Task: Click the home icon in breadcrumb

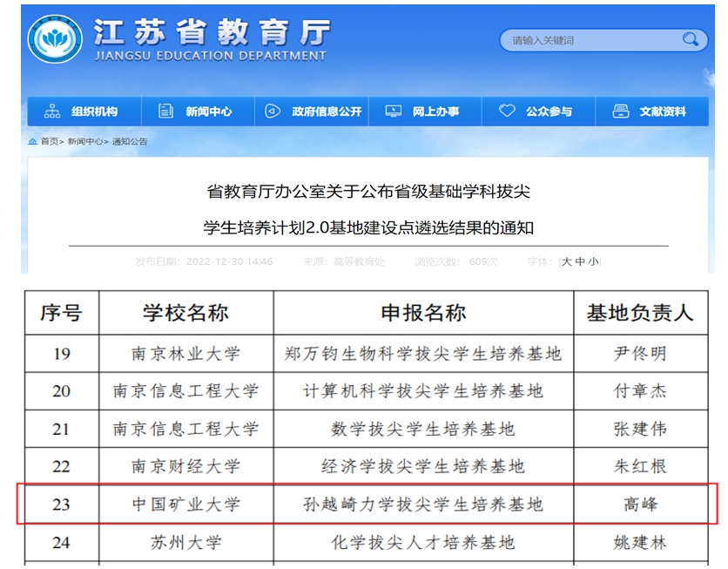Action: pos(33,141)
